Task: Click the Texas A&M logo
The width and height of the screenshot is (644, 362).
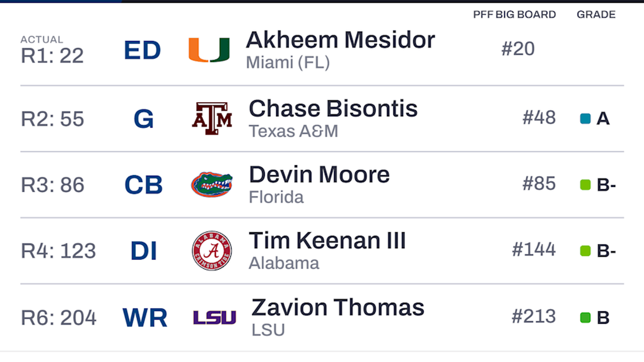Action: click(212, 118)
